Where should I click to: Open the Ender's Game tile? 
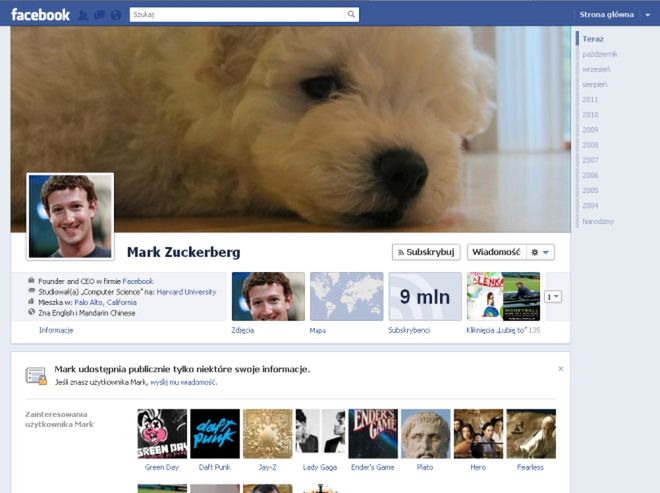[373, 434]
